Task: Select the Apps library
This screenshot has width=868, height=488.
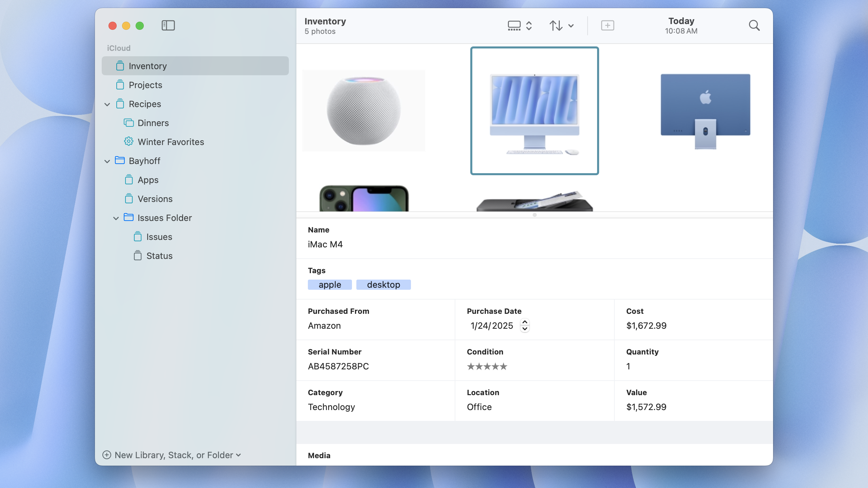Action: [195, 180]
